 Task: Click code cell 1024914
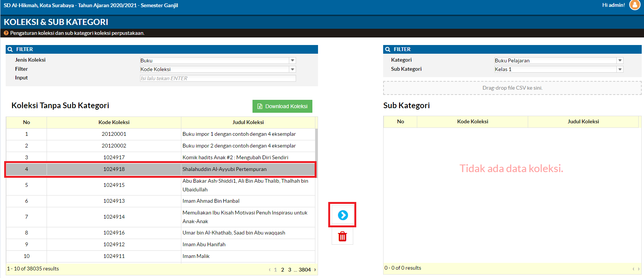pyautogui.click(x=114, y=217)
